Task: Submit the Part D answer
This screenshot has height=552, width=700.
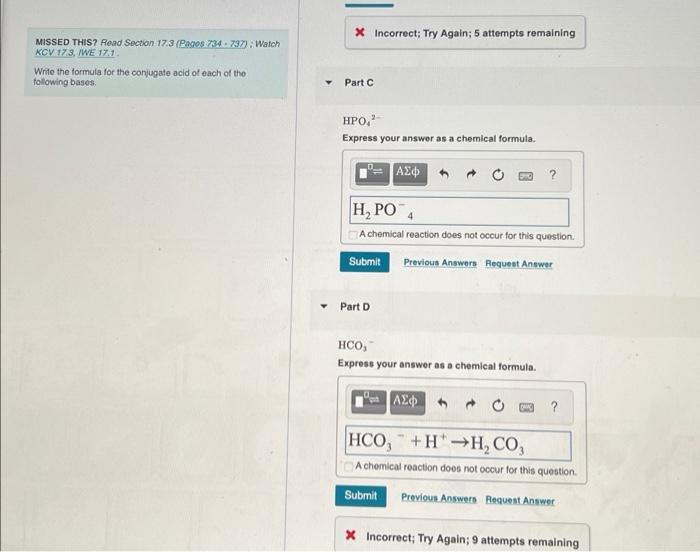Action: click(x=361, y=496)
